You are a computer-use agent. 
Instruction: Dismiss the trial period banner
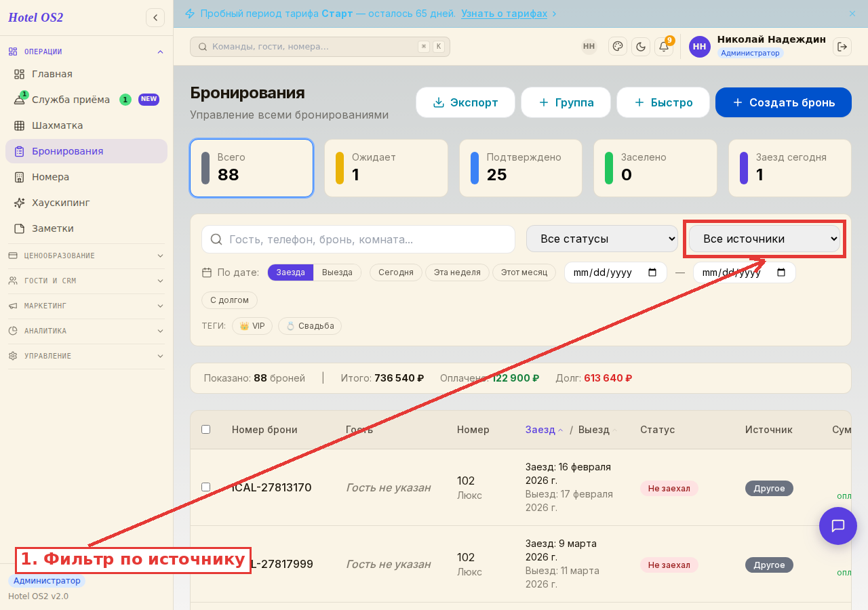tap(852, 14)
